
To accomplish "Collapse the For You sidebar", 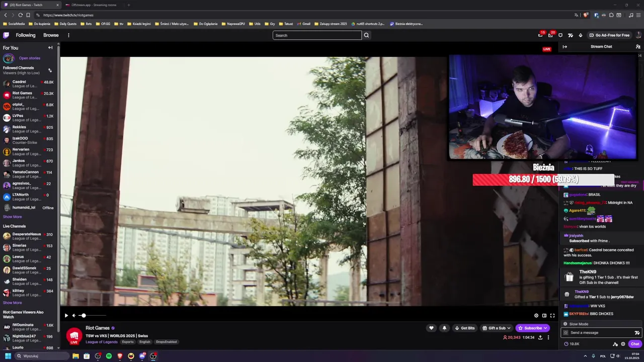I will tap(50, 48).
